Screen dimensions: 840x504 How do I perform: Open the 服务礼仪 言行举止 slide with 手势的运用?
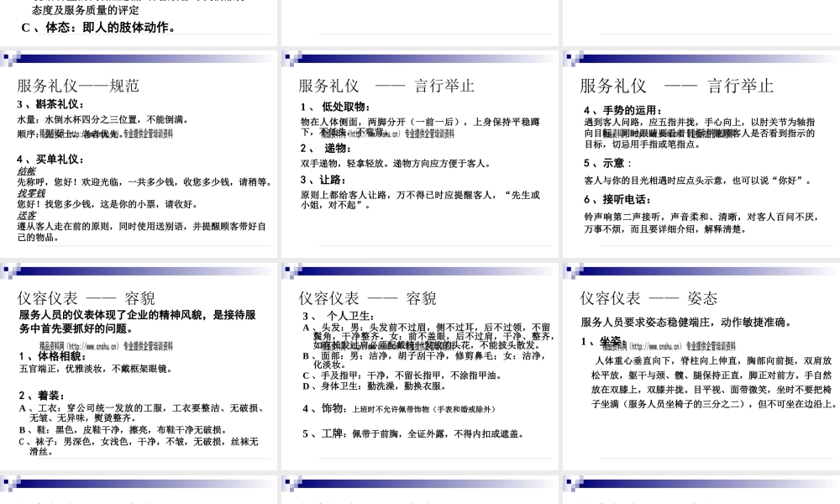click(701, 155)
